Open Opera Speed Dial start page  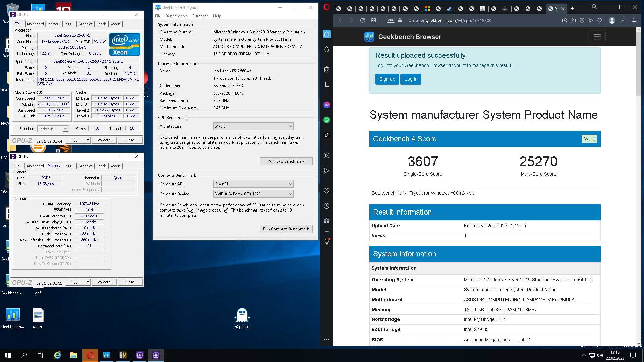[x=373, y=20]
